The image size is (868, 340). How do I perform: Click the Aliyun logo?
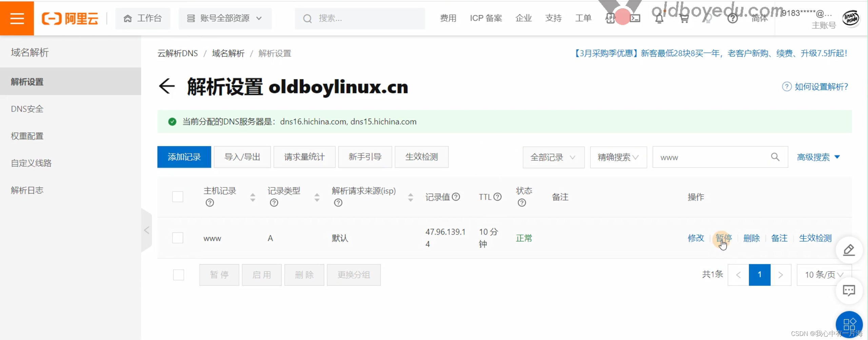[x=70, y=18]
